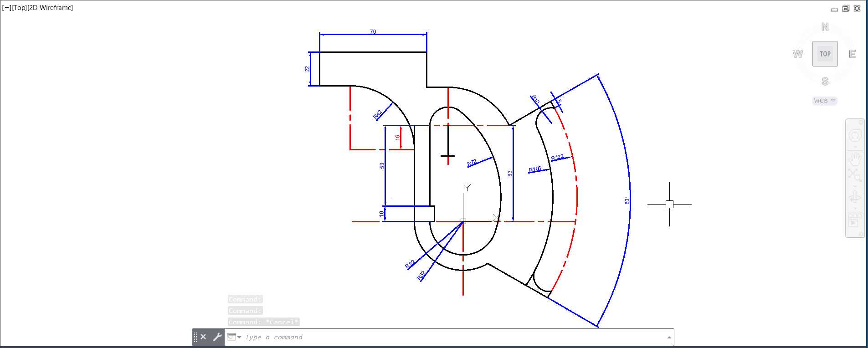Activate the Zoom Extents tool
Screen dimensions: 868x348
[x=855, y=174]
